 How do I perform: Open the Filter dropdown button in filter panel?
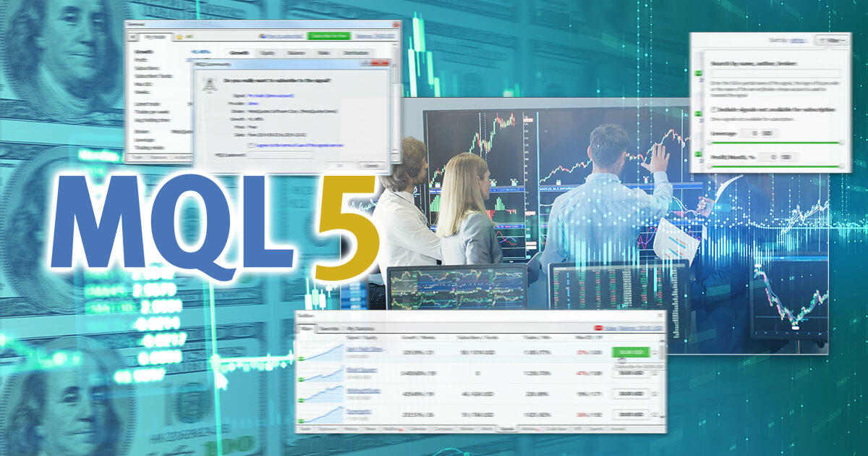coord(830,41)
